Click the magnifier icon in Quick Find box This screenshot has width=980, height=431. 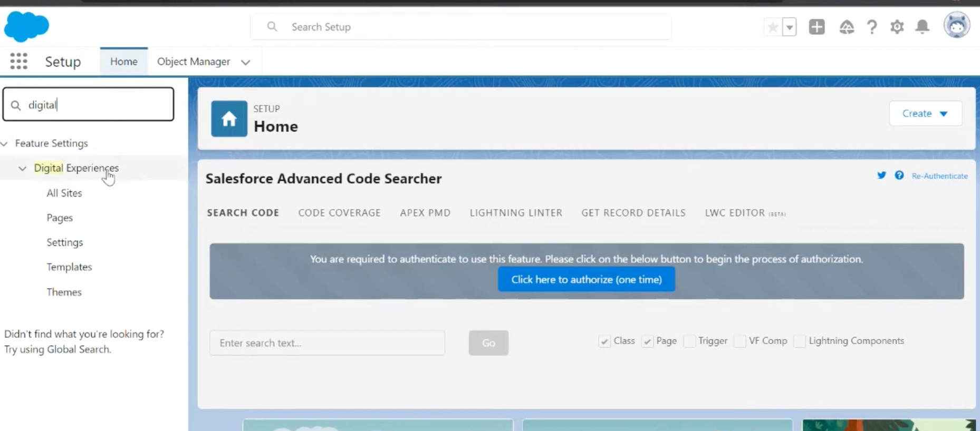coord(16,105)
